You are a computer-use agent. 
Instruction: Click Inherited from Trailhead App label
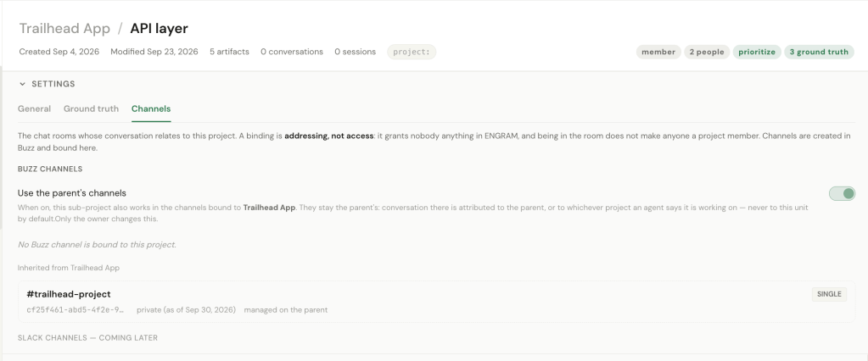tap(69, 268)
